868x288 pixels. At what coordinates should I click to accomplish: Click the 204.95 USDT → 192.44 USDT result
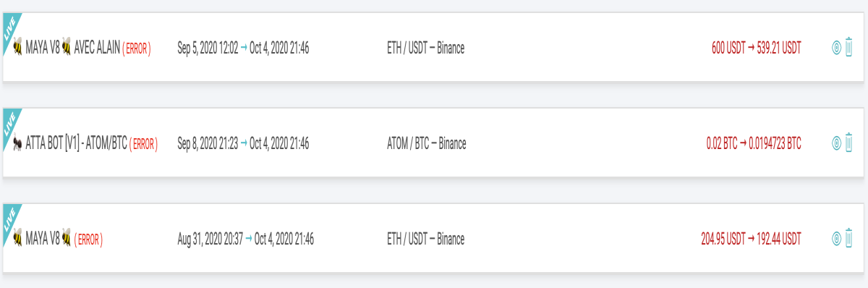pyautogui.click(x=751, y=239)
